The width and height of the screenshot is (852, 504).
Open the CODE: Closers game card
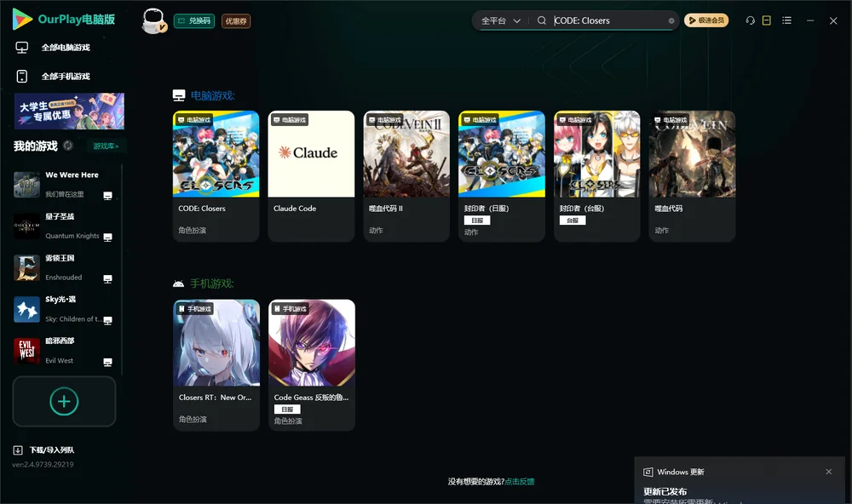[x=216, y=176]
